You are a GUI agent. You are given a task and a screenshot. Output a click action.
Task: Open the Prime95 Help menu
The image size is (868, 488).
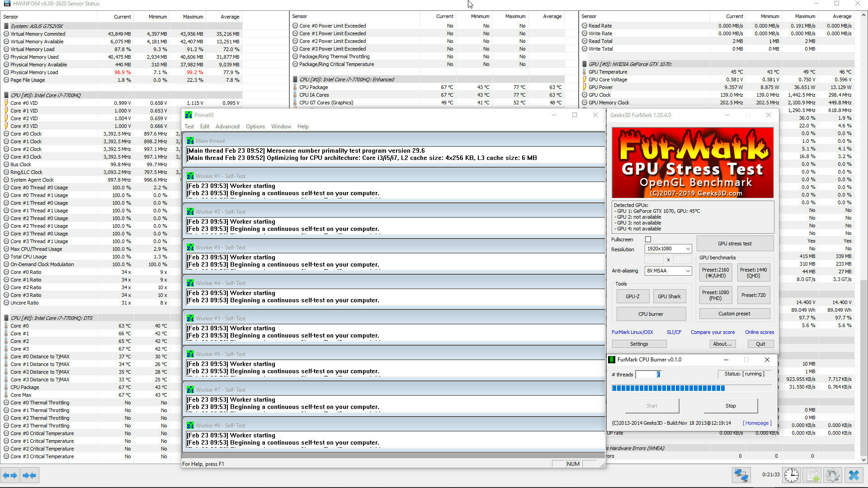303,127
